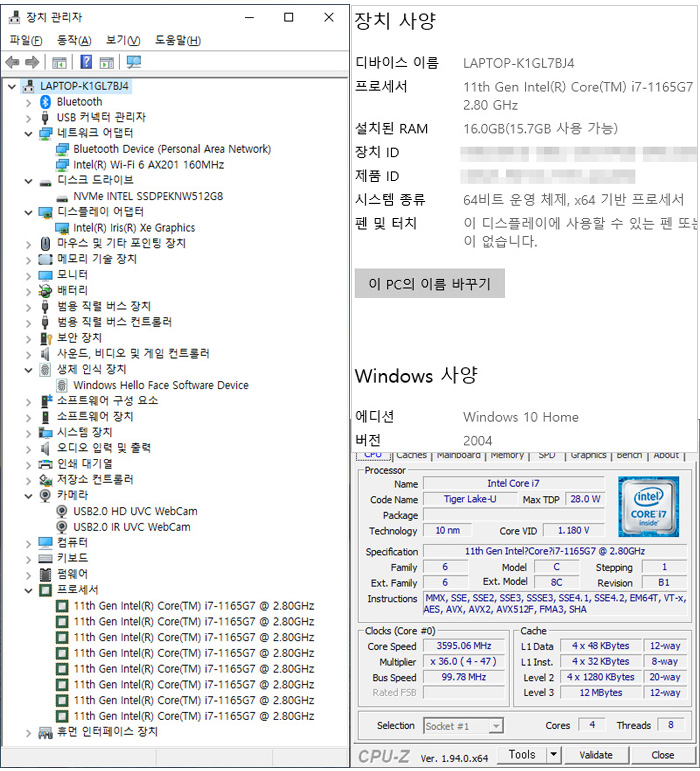Click the speaker icon beside 사운드, 비디오 및 게임 컨트롤러
Screen dimensions: 700x771
tap(45, 354)
